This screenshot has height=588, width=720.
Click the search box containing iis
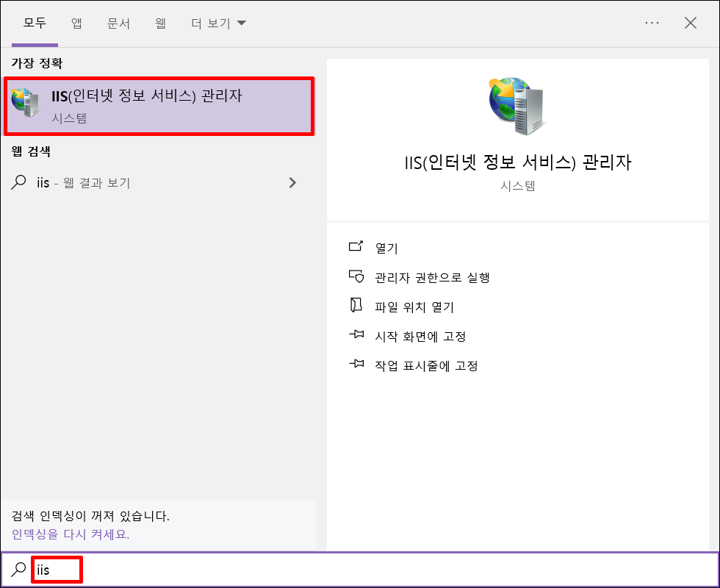[x=360, y=570]
